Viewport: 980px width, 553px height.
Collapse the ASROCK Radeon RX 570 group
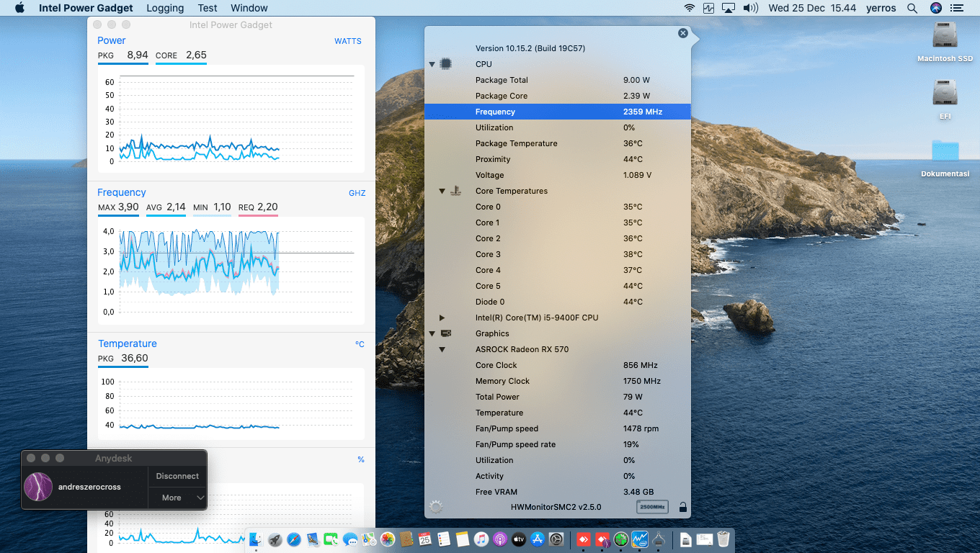(x=442, y=349)
